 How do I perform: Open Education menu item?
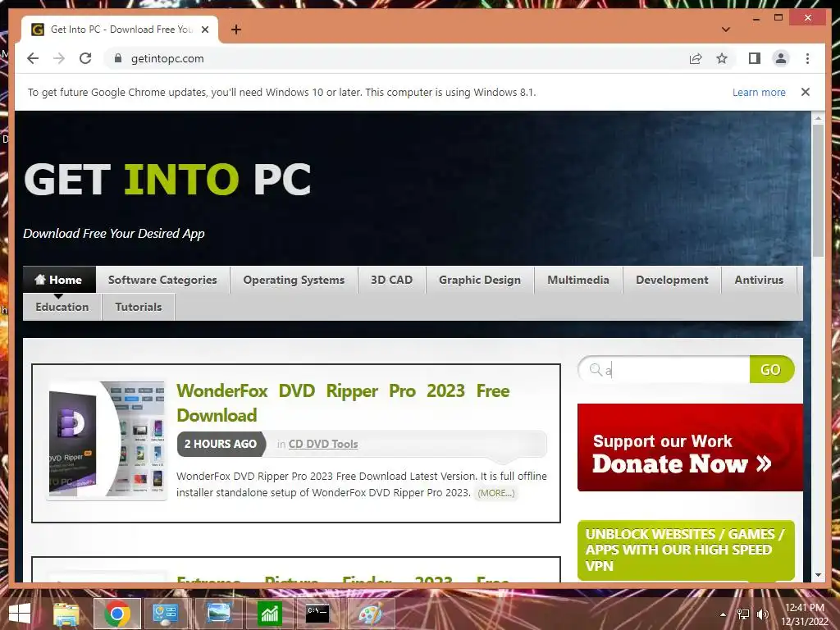[62, 307]
